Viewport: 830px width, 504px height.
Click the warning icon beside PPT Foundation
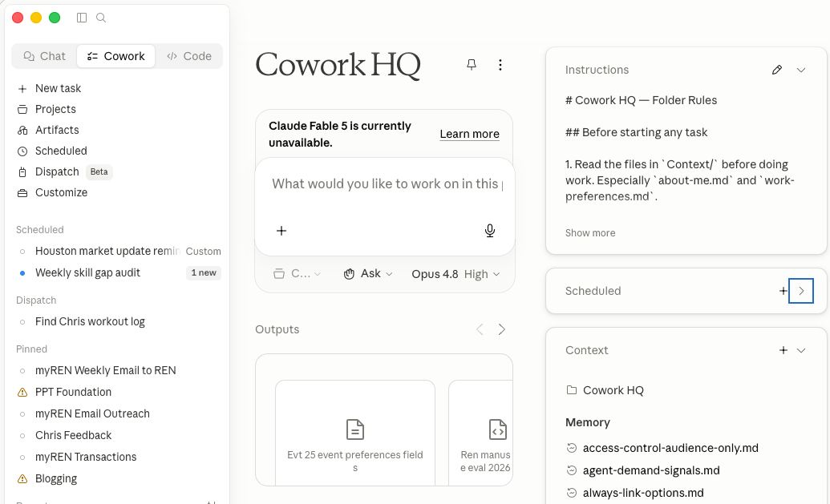[x=22, y=393]
